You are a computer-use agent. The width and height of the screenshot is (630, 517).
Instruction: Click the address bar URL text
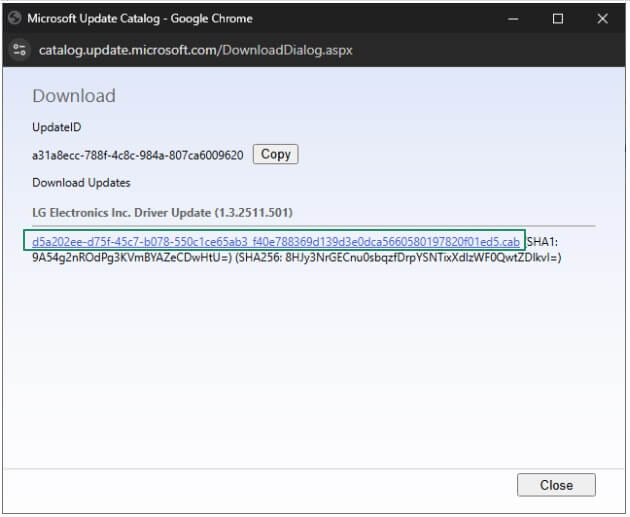(195, 50)
